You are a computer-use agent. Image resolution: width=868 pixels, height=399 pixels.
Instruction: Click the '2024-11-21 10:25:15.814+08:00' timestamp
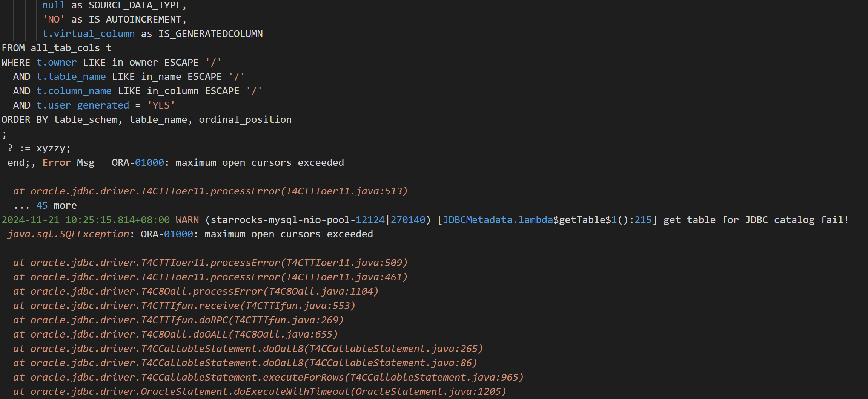pos(86,220)
